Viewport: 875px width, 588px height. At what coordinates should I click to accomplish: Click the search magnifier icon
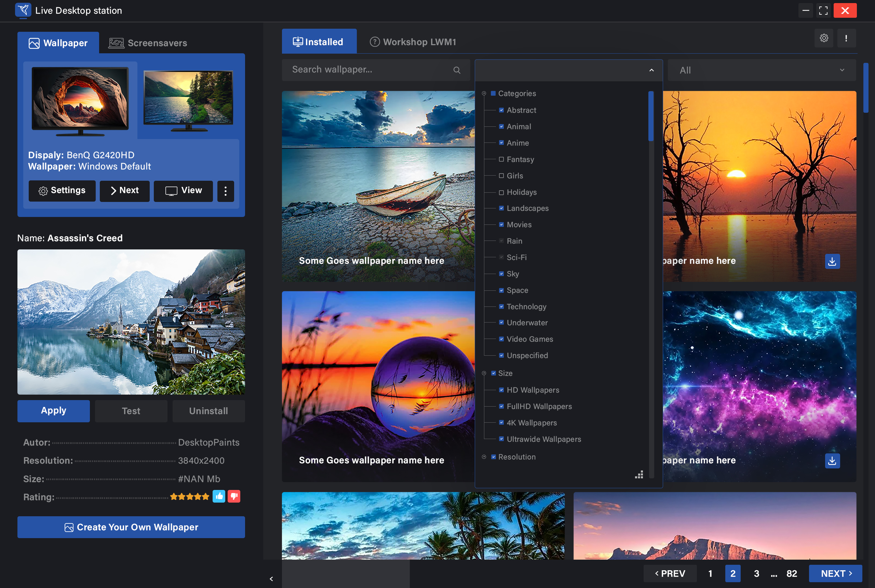[456, 70]
